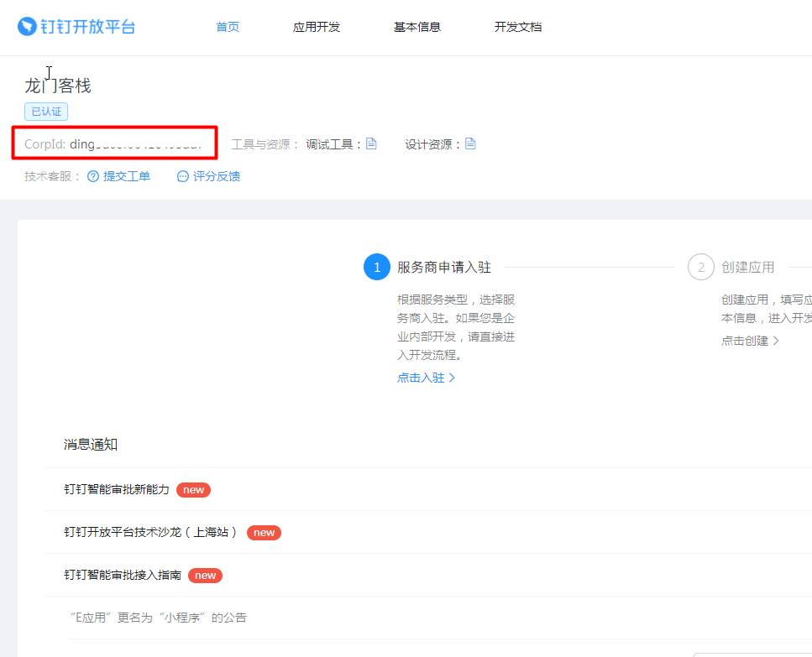
Task: Click the 提交工单 link
Action: [127, 176]
